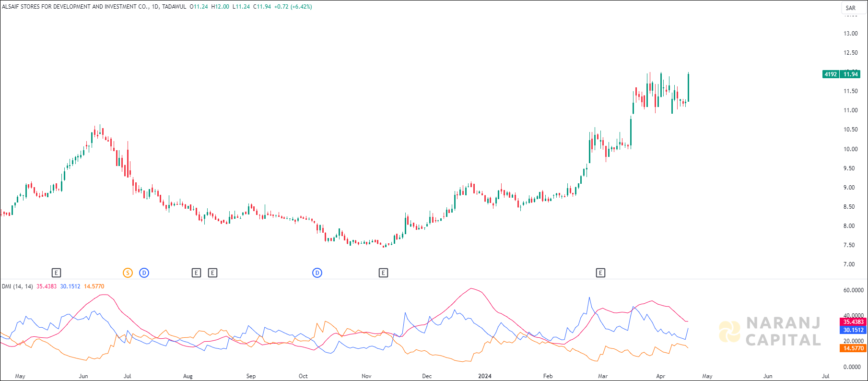Click the 2024 label on time axis

[x=485, y=376]
